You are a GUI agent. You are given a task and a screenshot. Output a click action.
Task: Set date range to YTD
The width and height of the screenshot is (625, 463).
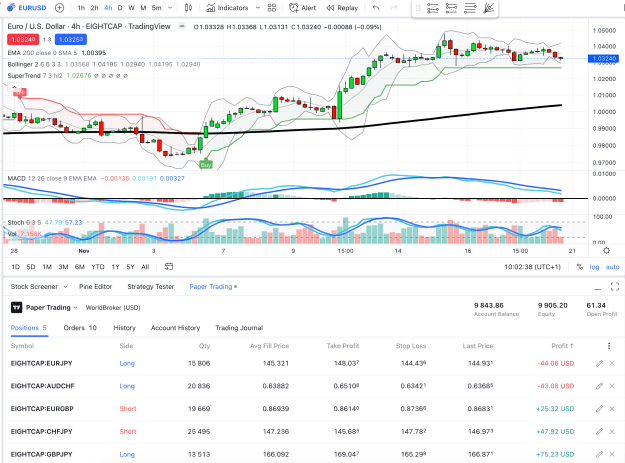98,267
